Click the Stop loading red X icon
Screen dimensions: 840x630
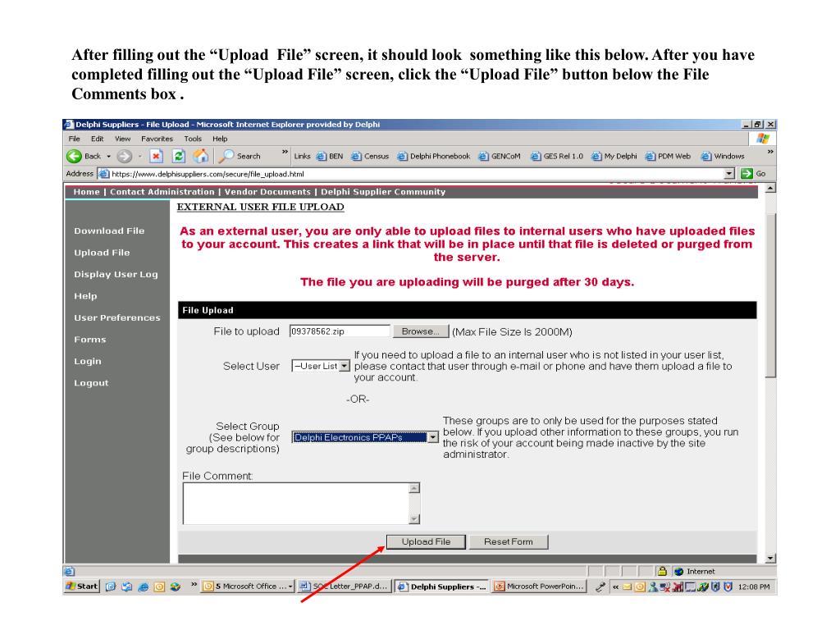coord(156,156)
